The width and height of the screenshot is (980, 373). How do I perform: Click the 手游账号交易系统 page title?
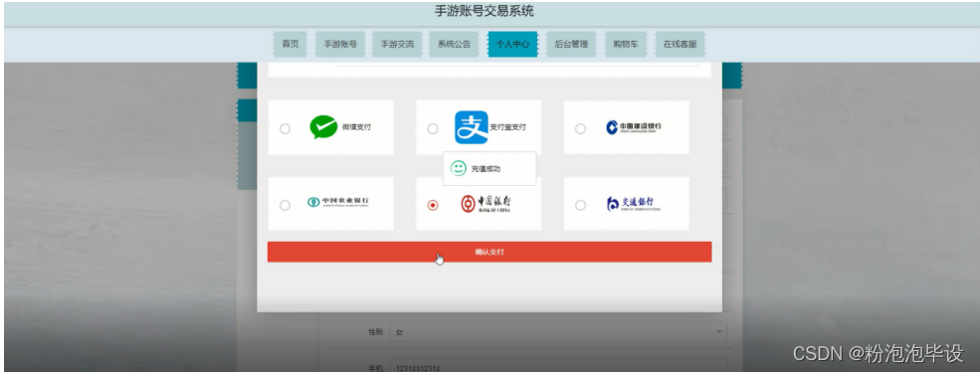pos(485,11)
